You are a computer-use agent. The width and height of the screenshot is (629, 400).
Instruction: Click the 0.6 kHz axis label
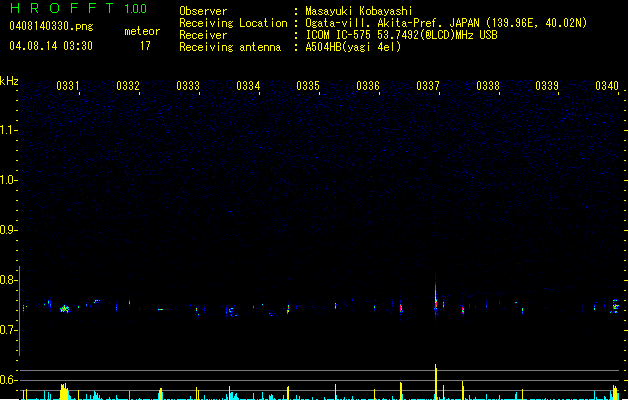point(7,380)
